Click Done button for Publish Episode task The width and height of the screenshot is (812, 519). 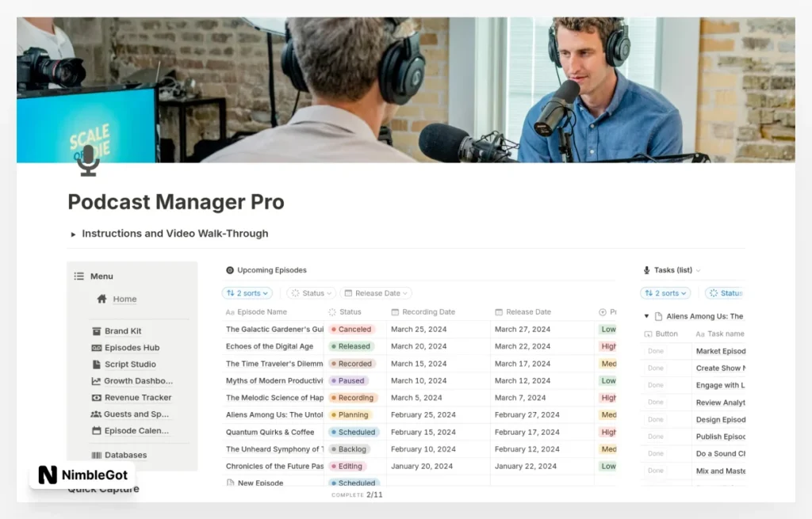click(x=656, y=437)
